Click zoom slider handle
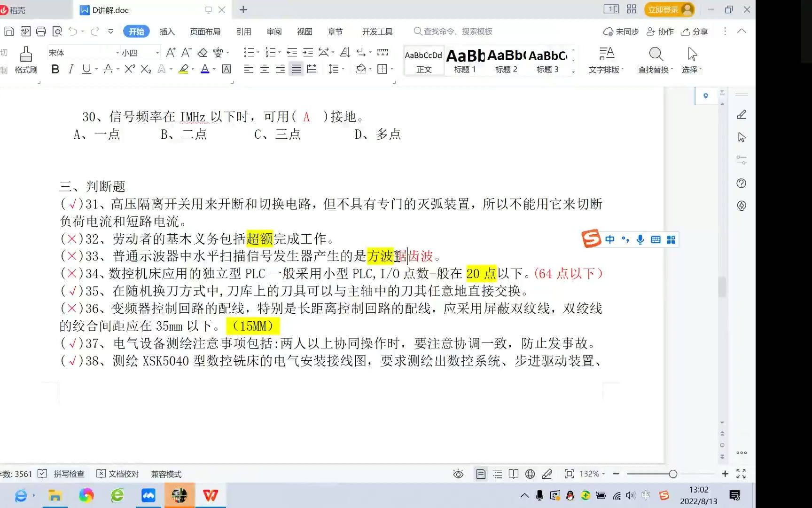Viewport: 812px width, 508px height. [673, 474]
